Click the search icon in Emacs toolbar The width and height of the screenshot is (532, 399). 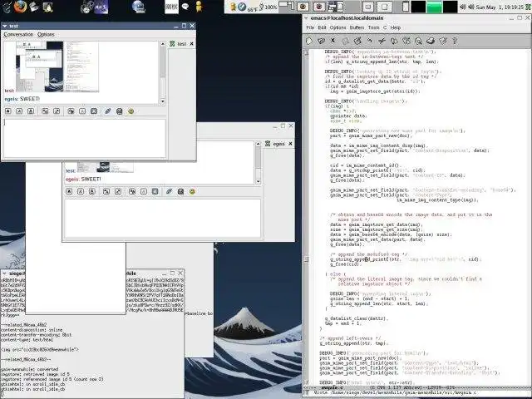click(x=418, y=41)
